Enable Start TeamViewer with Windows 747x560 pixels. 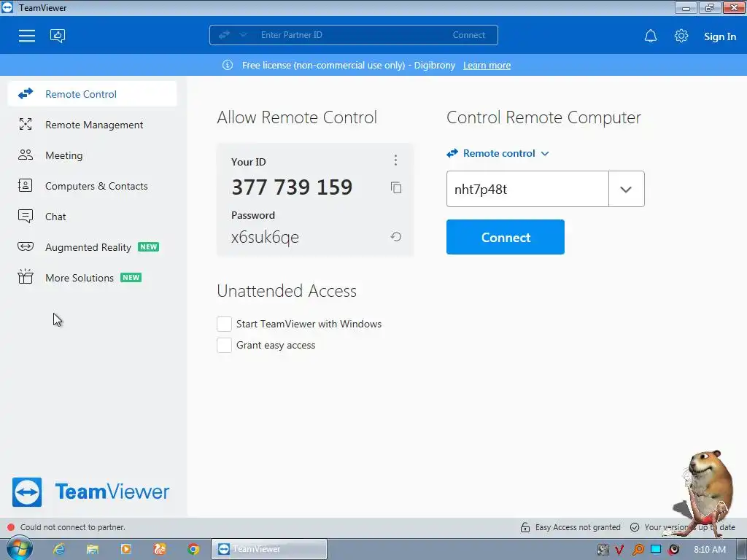224,324
